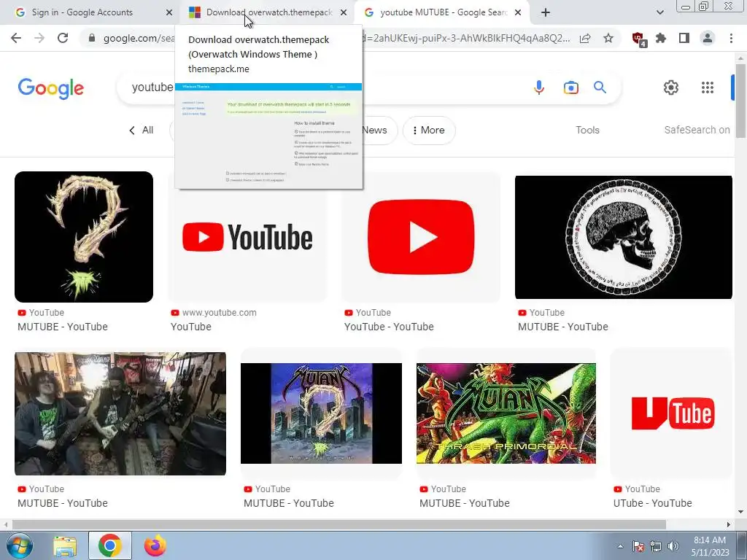Open the volume speaker tray icon

[673, 546]
